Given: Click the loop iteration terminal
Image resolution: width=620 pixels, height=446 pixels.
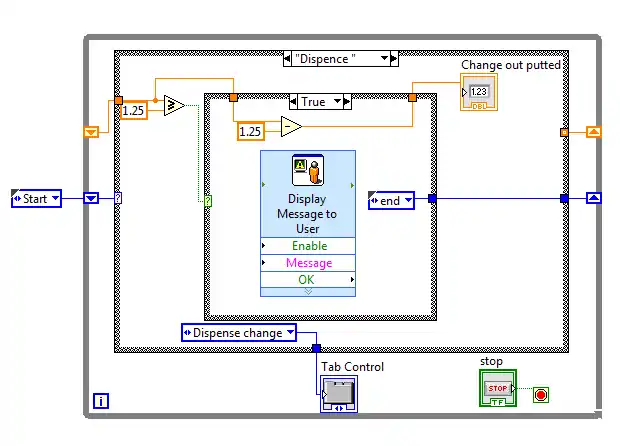Looking at the screenshot, I should click(x=101, y=401).
